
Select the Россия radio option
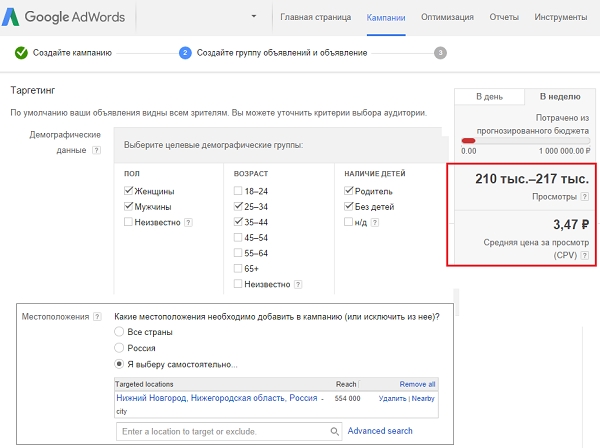pyautogui.click(x=121, y=347)
